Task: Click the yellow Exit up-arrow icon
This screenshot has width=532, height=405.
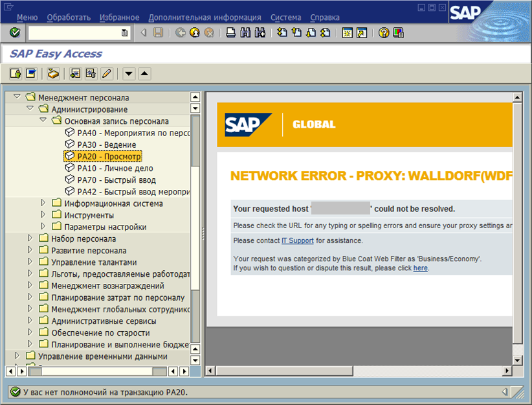Action: click(x=195, y=32)
